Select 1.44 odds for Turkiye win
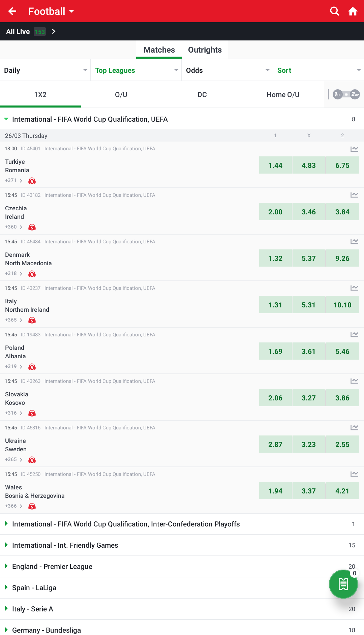The image size is (364, 635). [275, 165]
